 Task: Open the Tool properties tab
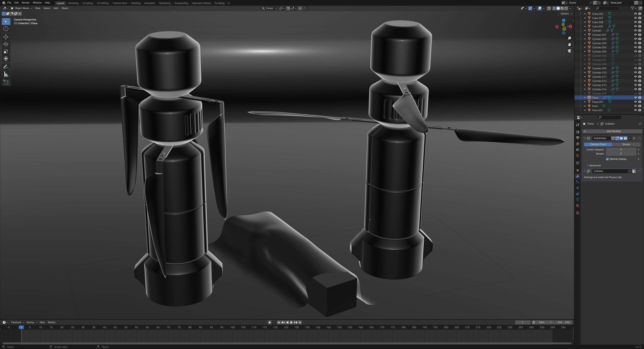[x=577, y=125]
